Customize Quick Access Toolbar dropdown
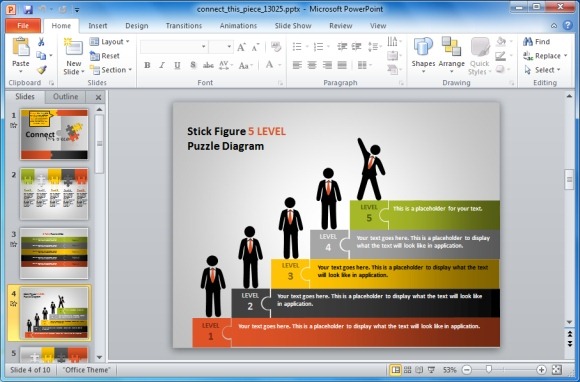The image size is (580, 382). click(x=77, y=10)
